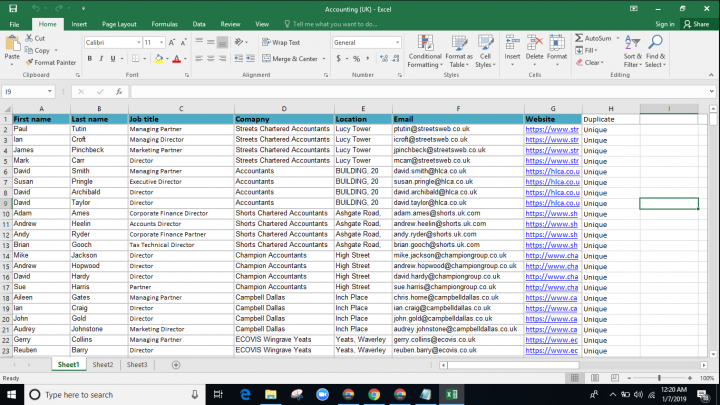Click the orientation text angle icon
Screen dimensions: 720x405
[x=239, y=42]
